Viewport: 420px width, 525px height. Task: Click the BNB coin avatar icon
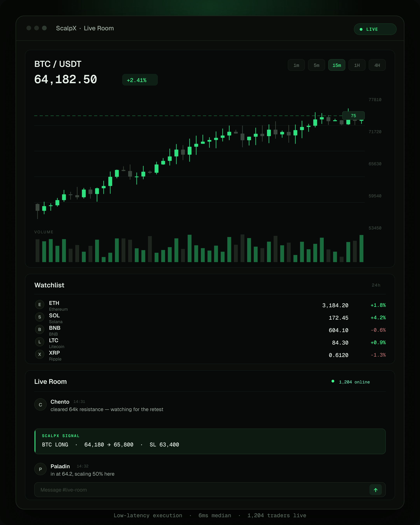click(40, 329)
